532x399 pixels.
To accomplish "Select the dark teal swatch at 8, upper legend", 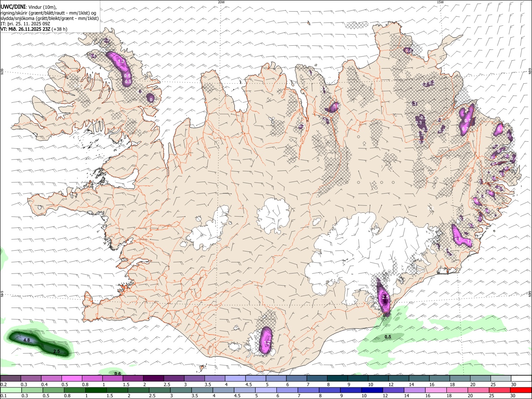I will pos(337,378).
